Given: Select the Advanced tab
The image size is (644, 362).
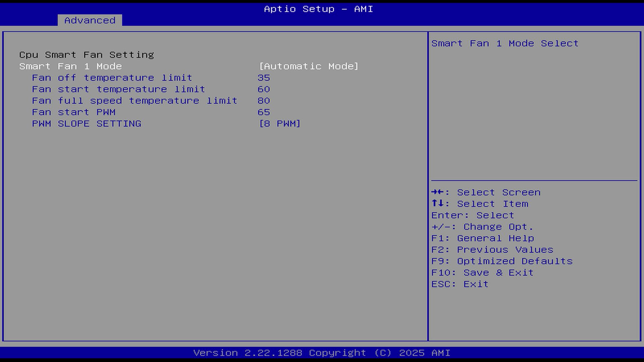Looking at the screenshot, I should [x=90, y=20].
